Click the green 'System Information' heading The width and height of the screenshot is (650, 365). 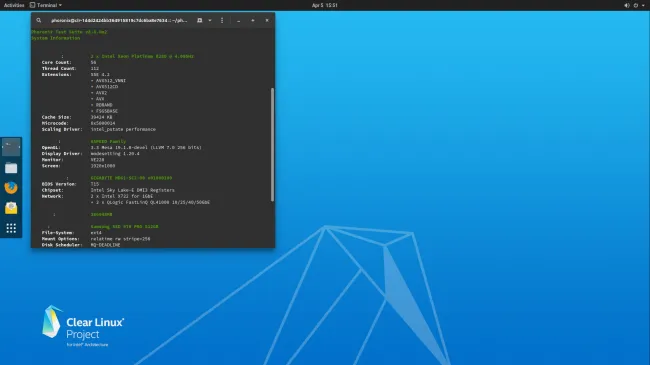pyautogui.click(x=56, y=38)
